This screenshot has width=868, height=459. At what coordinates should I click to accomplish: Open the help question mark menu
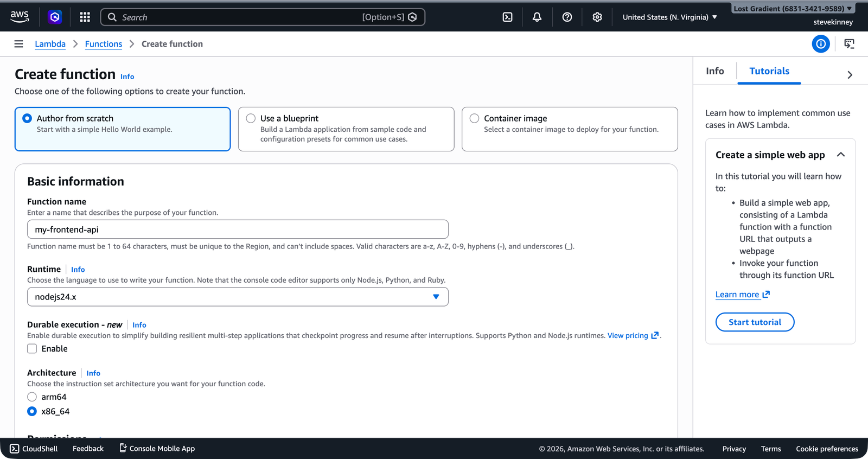click(x=567, y=17)
